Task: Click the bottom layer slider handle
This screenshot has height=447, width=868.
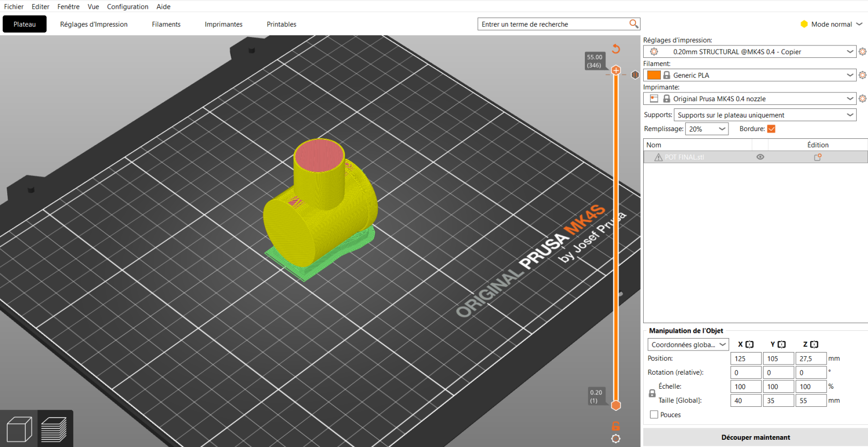Action: (616, 405)
